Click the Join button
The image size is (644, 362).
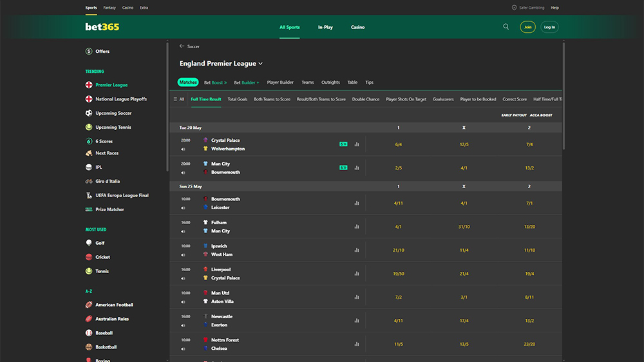click(x=527, y=27)
